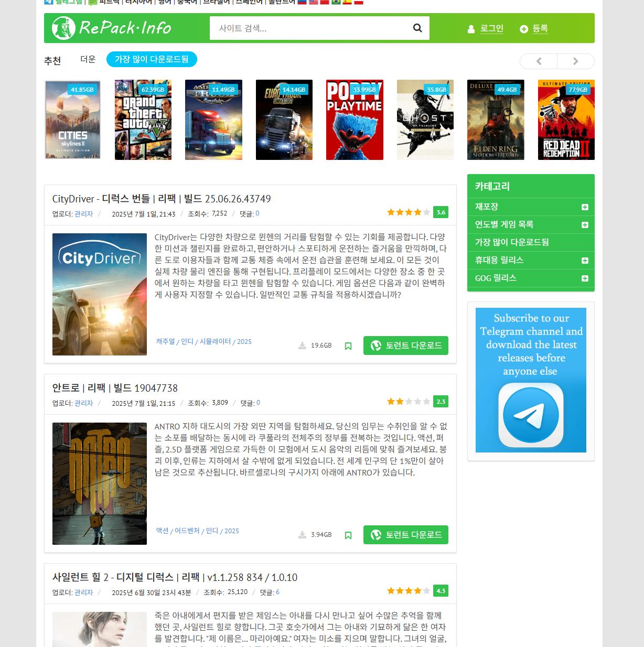Viewport: 644px width, 647px height.
Task: Switch language via the Brazil flag
Action: click(336, 2)
